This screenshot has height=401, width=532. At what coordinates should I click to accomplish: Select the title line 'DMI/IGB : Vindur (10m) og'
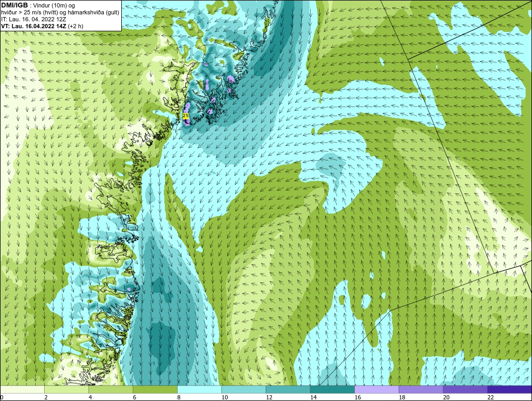pos(38,5)
